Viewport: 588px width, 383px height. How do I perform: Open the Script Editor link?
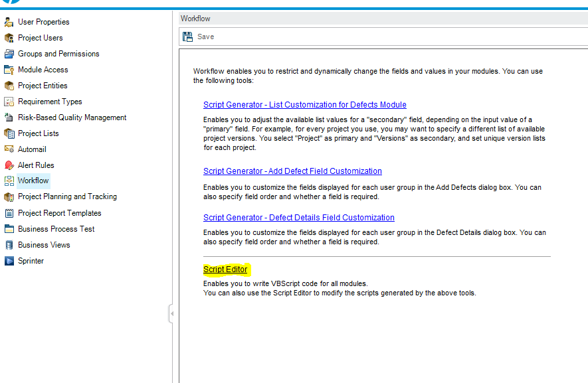[x=225, y=269]
